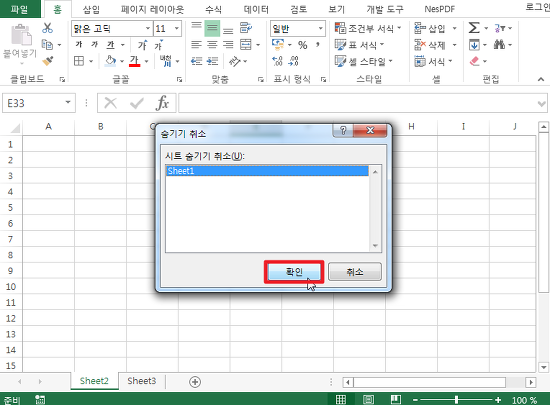Switch to the Data ribbon tab
Screen dimensions: 550x405
pos(256,9)
